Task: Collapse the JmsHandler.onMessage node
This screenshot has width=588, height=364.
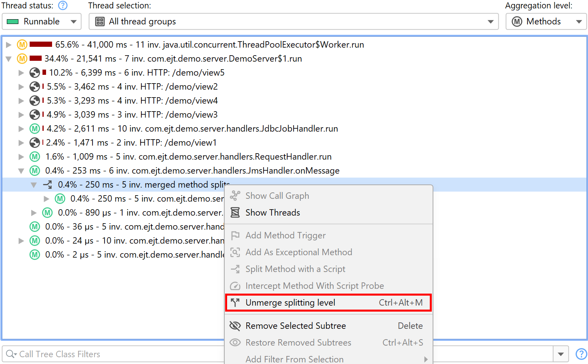Action: [21, 171]
